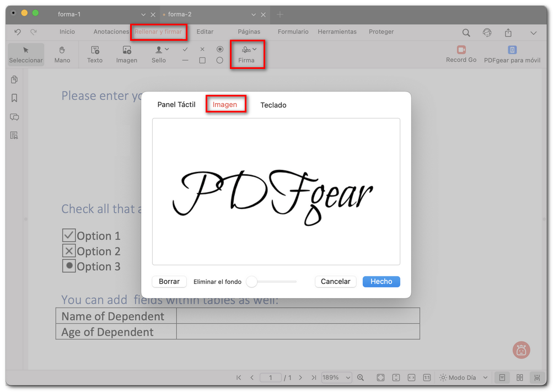Image resolution: width=553 pixels, height=392 pixels.
Task: Click the page number input field
Action: pyautogui.click(x=270, y=378)
